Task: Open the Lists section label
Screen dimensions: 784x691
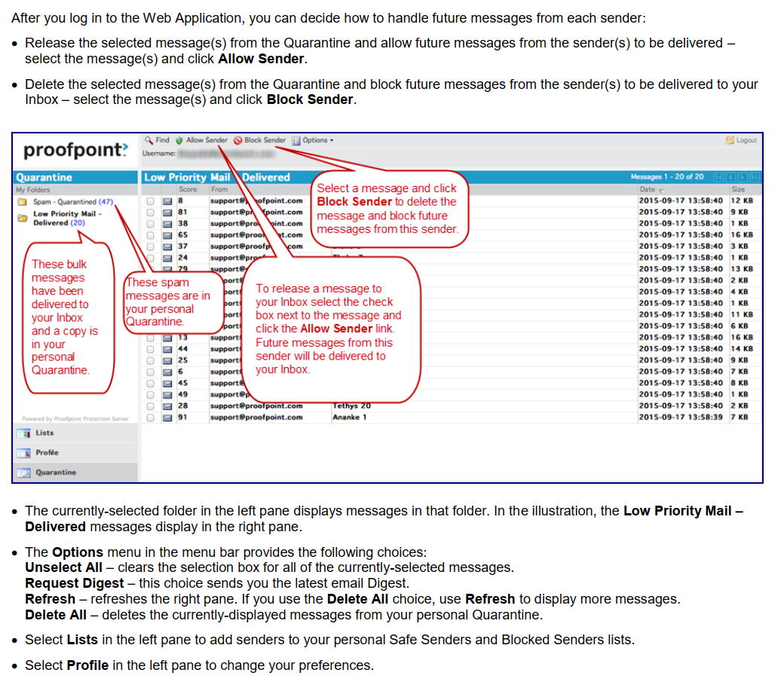Action: tap(44, 433)
